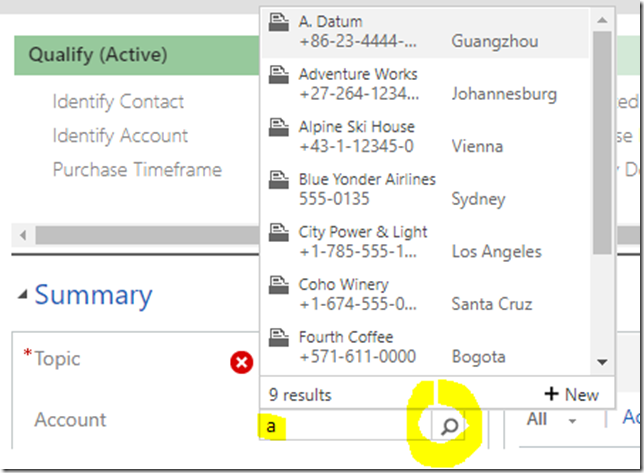Viewport: 644px width, 473px height.
Task: Collapse the Summary section triangle
Action: pos(22,296)
